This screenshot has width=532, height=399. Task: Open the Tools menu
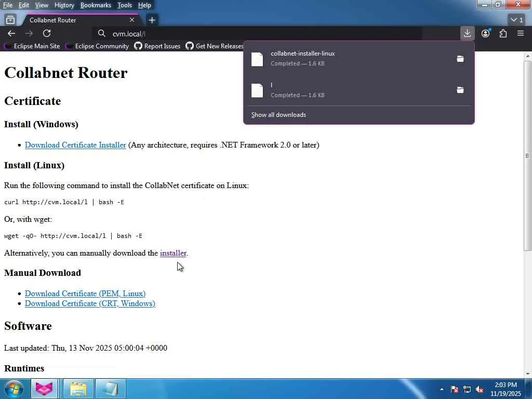[125, 5]
